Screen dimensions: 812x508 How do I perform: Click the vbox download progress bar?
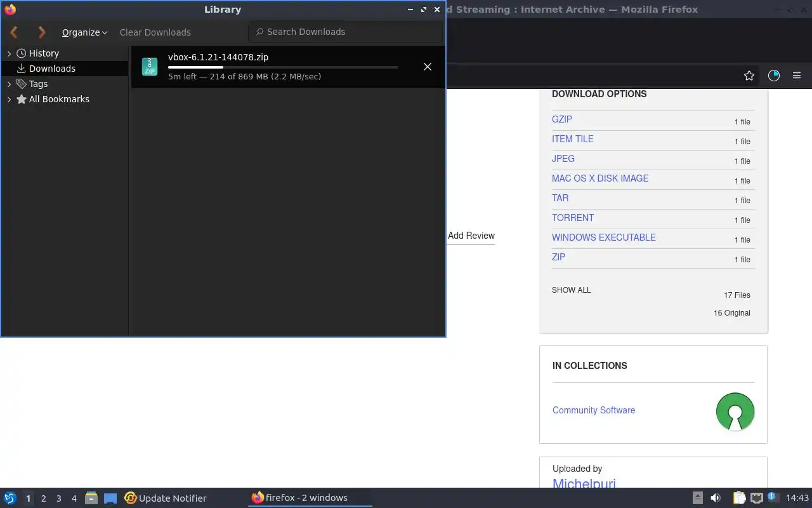tap(283, 67)
